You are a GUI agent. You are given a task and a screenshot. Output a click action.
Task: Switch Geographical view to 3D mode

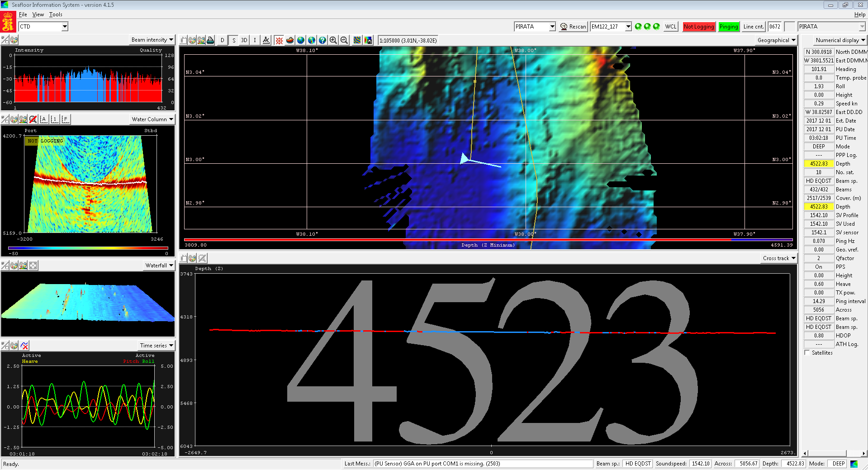coord(244,40)
